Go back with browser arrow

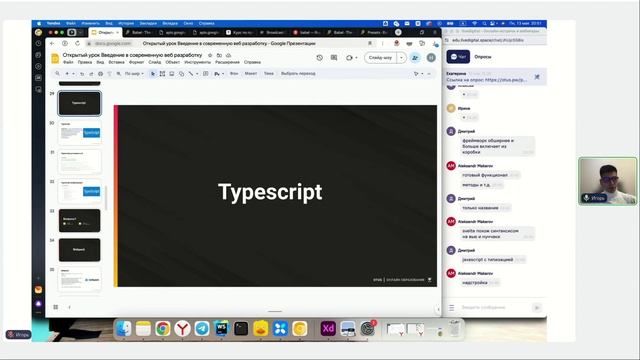[x=52, y=43]
